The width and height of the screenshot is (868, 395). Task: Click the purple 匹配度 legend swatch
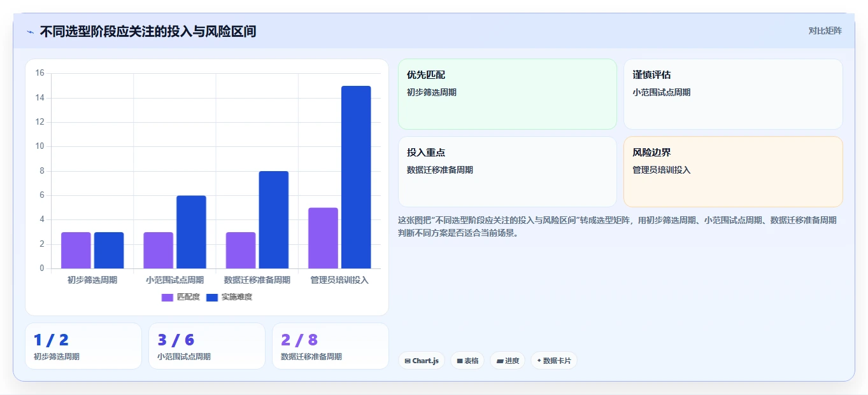coord(167,298)
